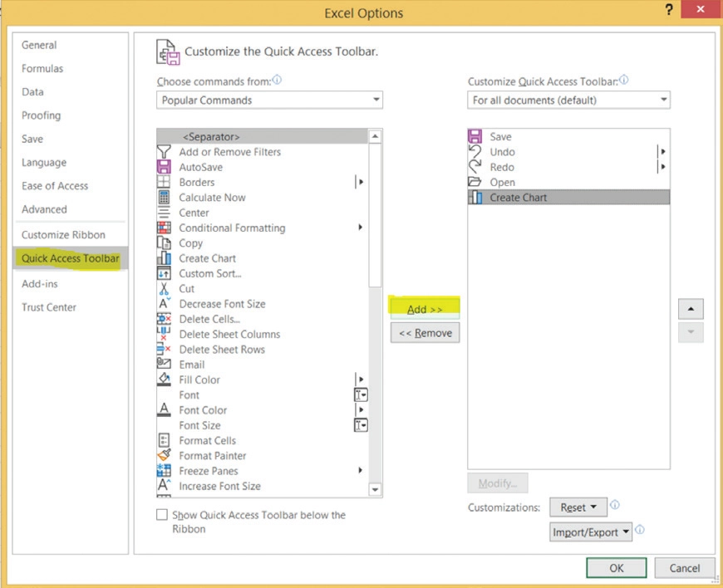Open the Reset dropdown button

tap(578, 507)
